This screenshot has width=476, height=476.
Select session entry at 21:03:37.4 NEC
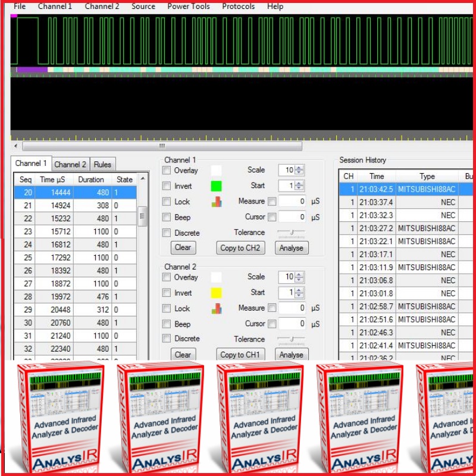click(406, 202)
